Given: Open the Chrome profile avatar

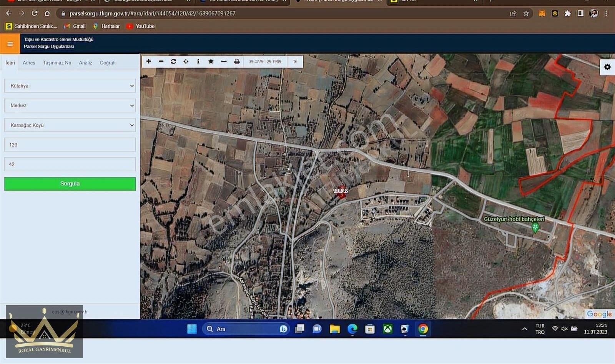Looking at the screenshot, I should [594, 13].
